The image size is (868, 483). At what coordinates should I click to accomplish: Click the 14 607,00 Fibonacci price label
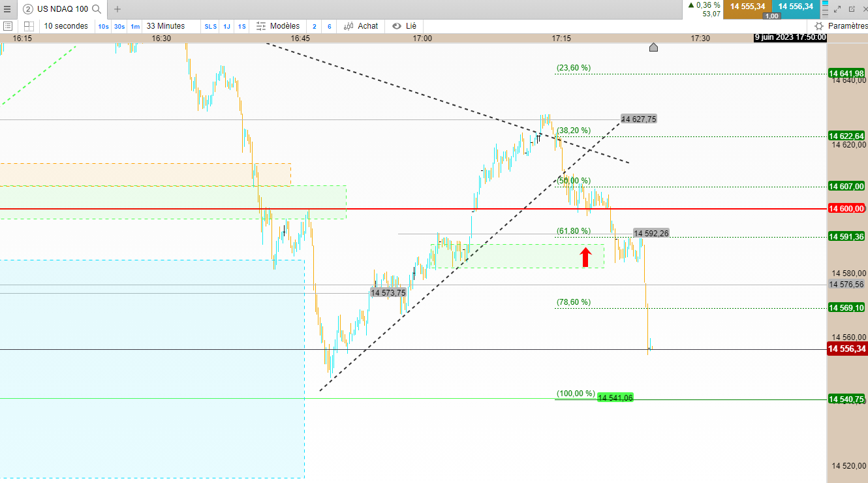click(846, 186)
